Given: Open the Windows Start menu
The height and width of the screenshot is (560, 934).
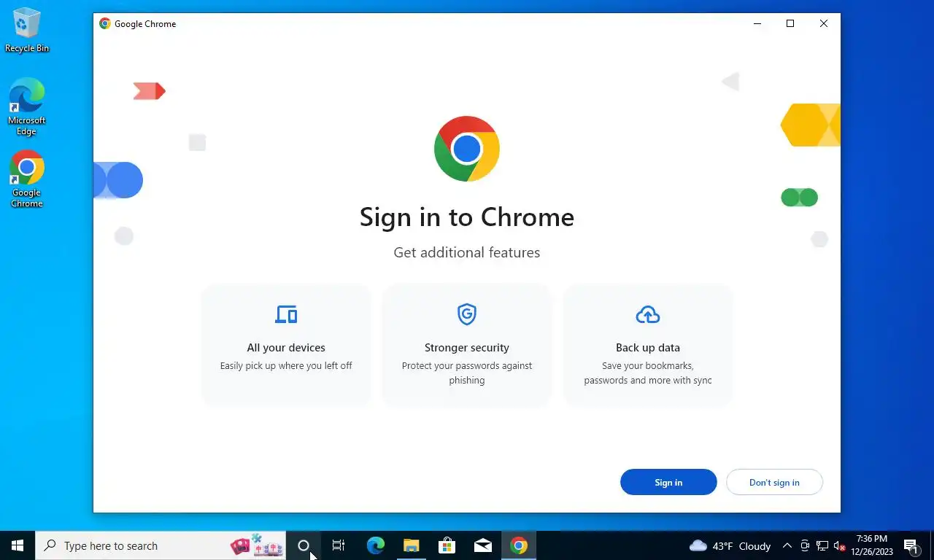Looking at the screenshot, I should (18, 545).
